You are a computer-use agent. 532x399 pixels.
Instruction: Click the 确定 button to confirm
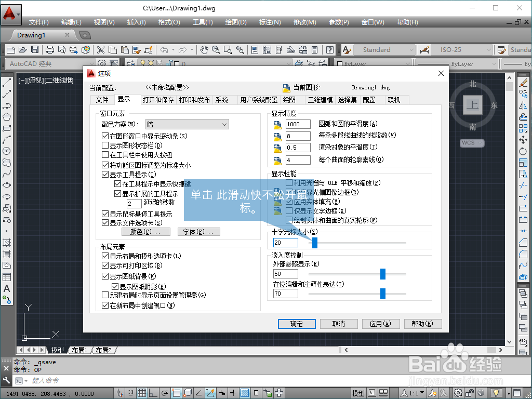click(297, 324)
